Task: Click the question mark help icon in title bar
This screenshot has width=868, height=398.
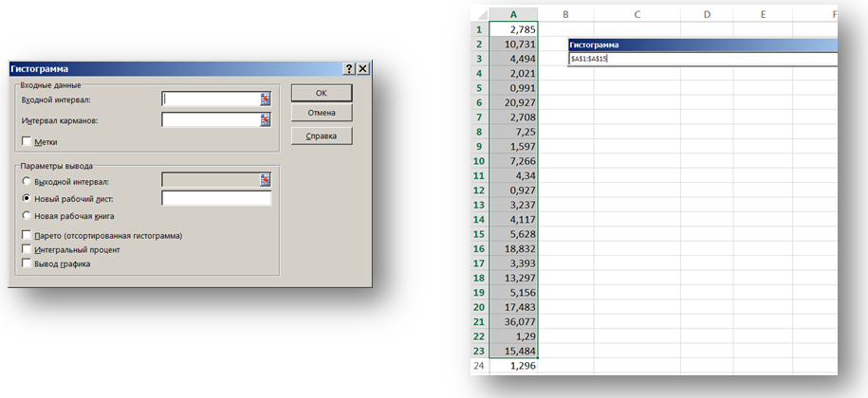Action: click(x=349, y=69)
